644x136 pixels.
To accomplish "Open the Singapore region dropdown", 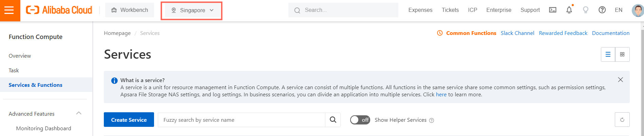I will [x=192, y=11].
